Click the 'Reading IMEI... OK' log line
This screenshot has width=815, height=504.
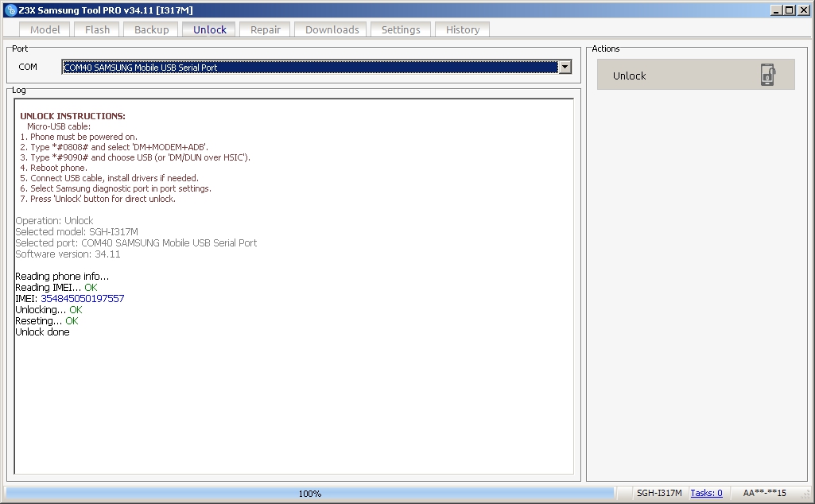(x=56, y=288)
